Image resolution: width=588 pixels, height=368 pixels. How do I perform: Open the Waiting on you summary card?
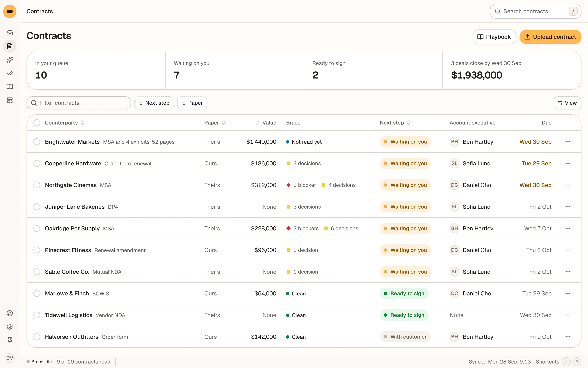click(234, 70)
